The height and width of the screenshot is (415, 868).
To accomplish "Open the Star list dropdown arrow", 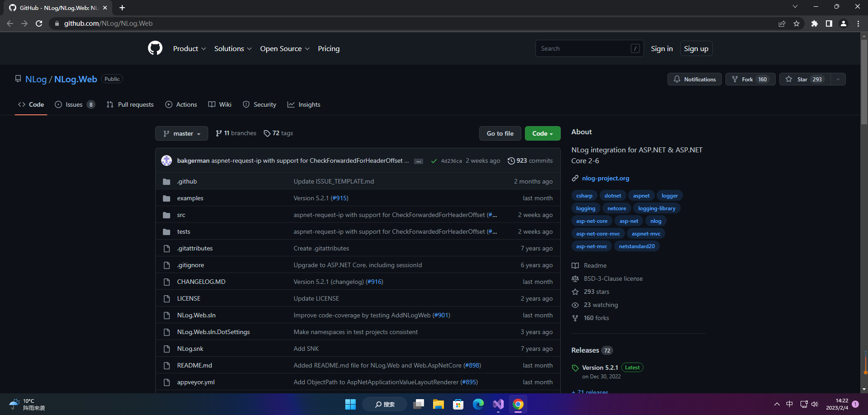I will (838, 79).
